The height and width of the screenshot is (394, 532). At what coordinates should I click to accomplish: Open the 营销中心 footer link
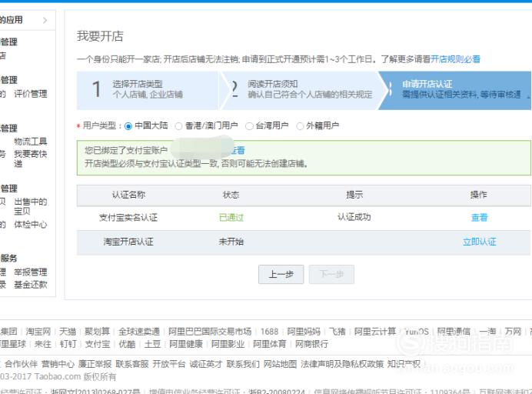pyautogui.click(x=58, y=364)
